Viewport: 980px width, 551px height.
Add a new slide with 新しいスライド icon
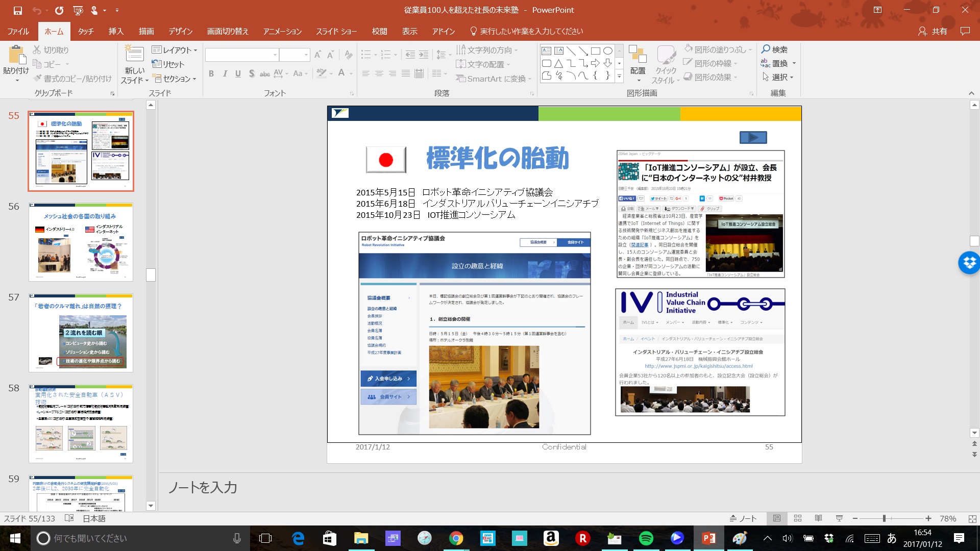[134, 54]
